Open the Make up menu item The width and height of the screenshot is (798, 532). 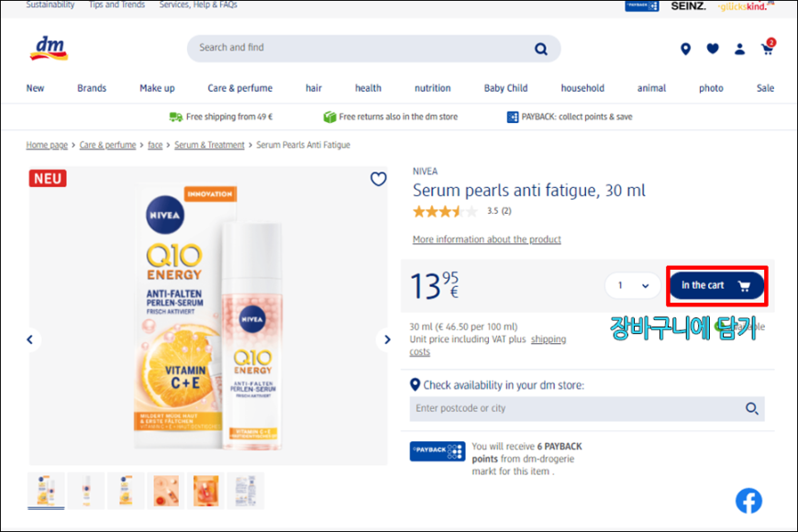tap(157, 88)
